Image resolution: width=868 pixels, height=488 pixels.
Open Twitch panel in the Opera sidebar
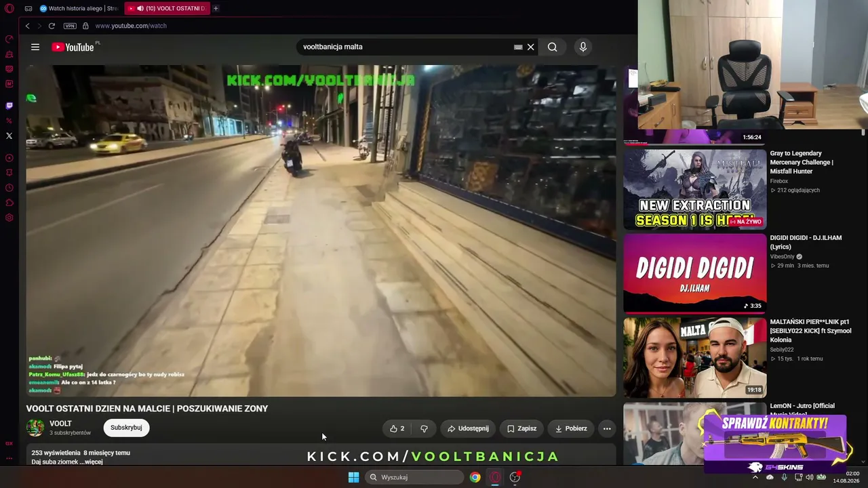pos(9,106)
